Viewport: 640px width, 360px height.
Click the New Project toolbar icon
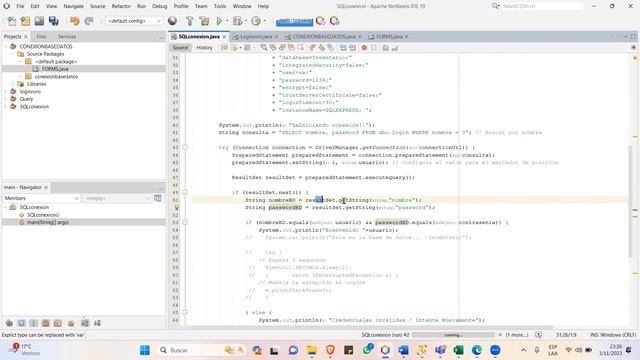(25, 21)
